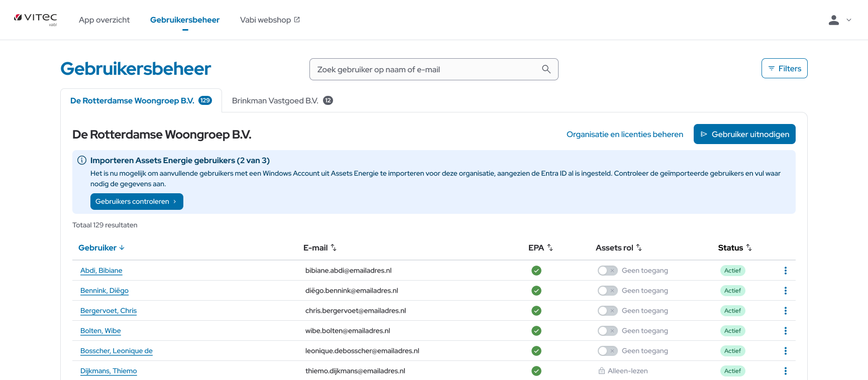
Task: Click the Vitec Vabi logo
Action: 35,19
